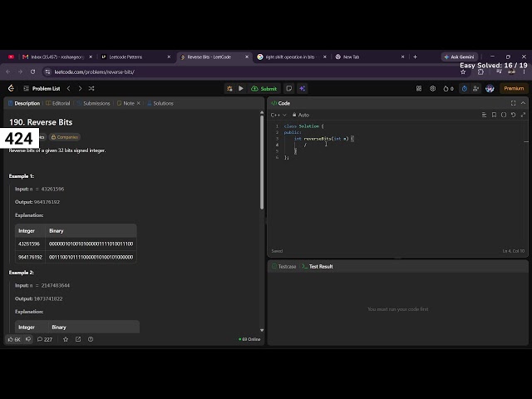Screen dimensions: 532x399
Task: Dislike the problem thumbs down
Action: coord(28,339)
